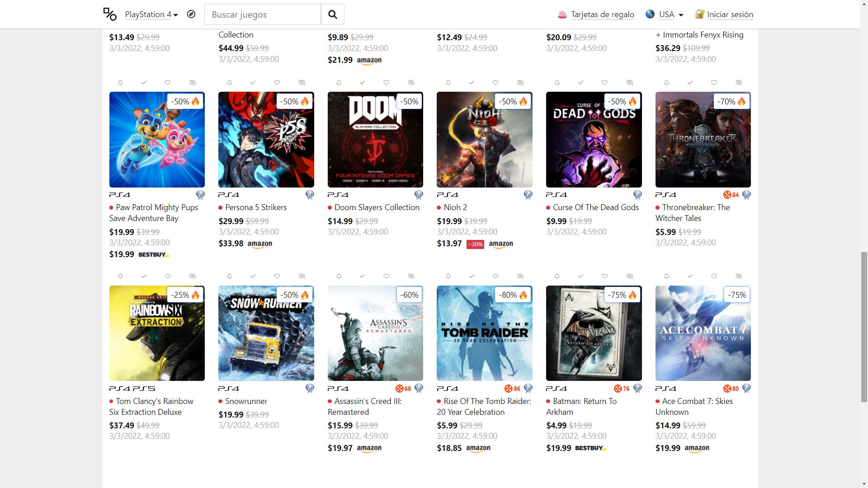Screen dimensions: 868x488
Task: Focus the Buscar juegos search field
Action: coord(263,14)
